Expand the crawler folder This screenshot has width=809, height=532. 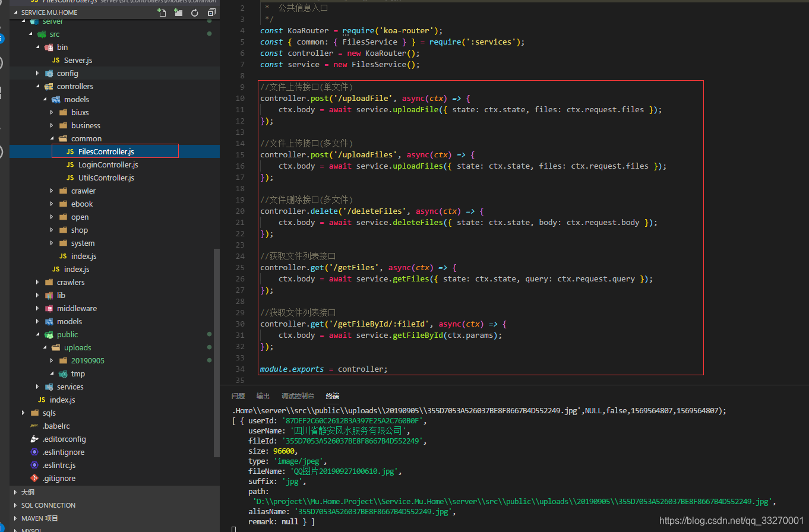[52, 191]
